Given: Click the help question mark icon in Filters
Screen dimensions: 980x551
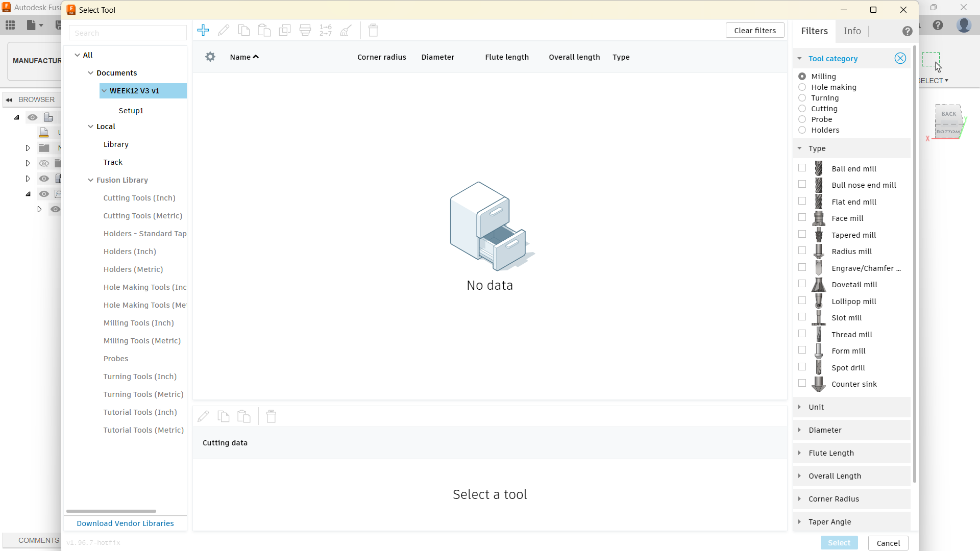Looking at the screenshot, I should coord(907,31).
